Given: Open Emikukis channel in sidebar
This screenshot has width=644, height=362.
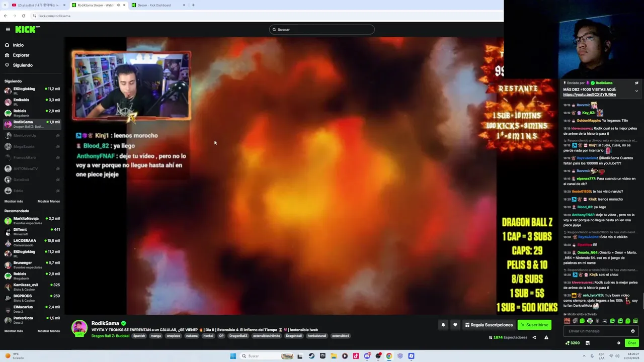Looking at the screenshot, I should tap(32, 102).
